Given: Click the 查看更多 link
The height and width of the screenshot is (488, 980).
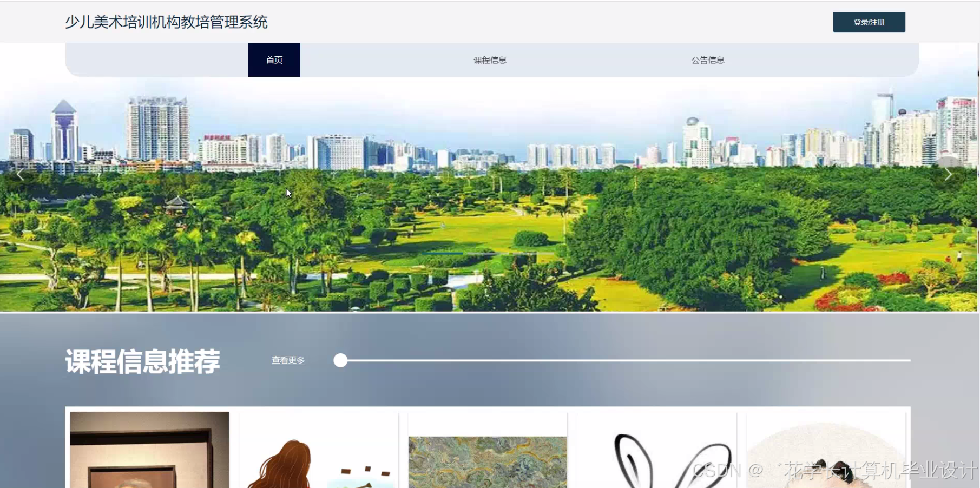Looking at the screenshot, I should [x=288, y=360].
